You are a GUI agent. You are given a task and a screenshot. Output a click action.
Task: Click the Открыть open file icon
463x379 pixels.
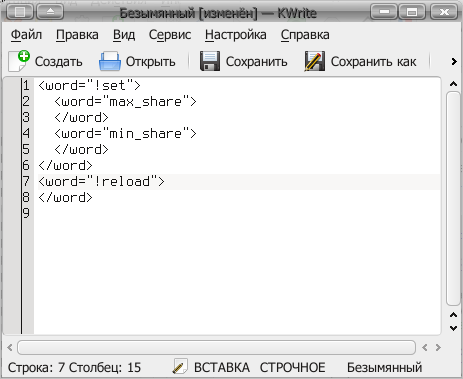pyautogui.click(x=110, y=61)
